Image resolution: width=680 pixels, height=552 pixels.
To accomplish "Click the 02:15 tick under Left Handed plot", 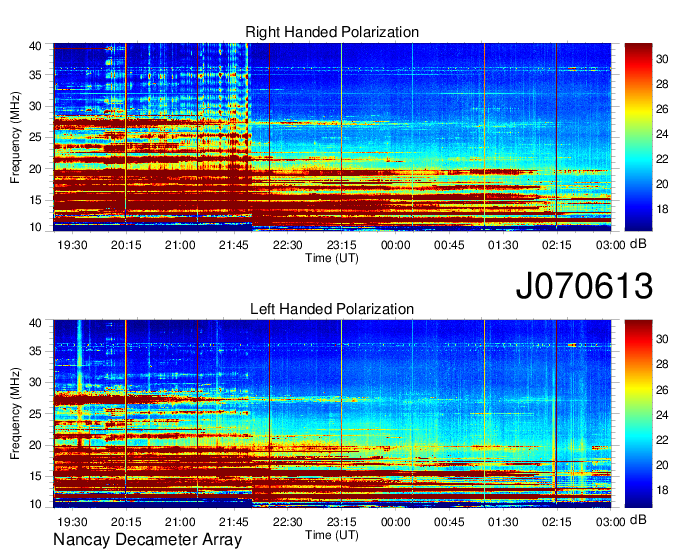I will pyautogui.click(x=557, y=522).
